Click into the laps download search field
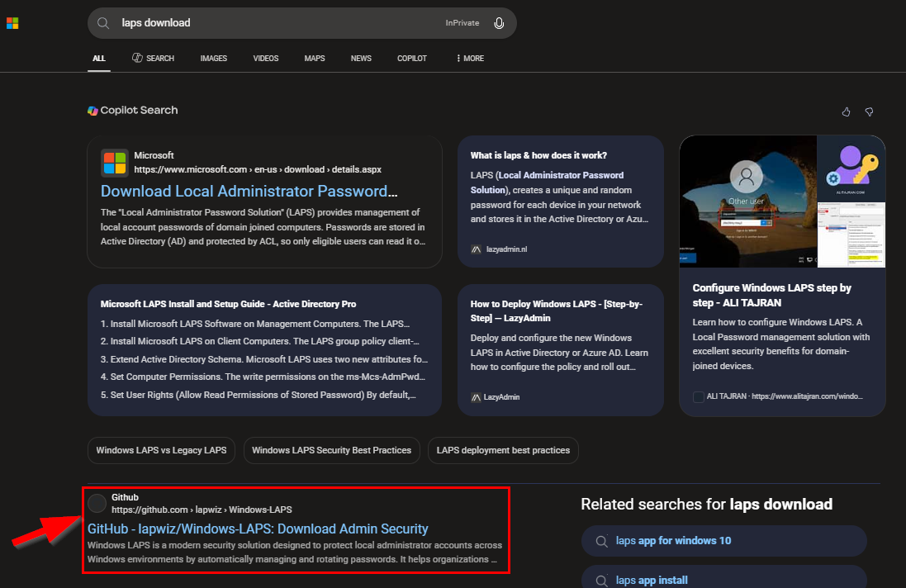The height and width of the screenshot is (588, 906). coord(273,23)
